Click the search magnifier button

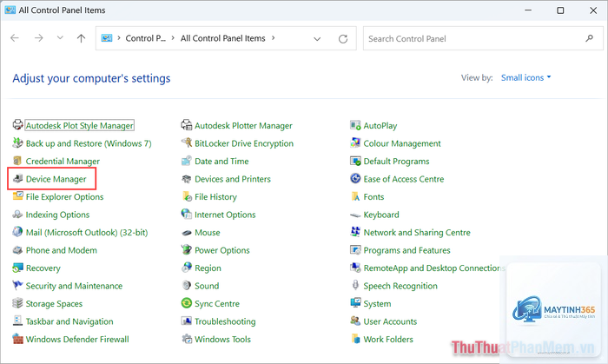coord(590,38)
